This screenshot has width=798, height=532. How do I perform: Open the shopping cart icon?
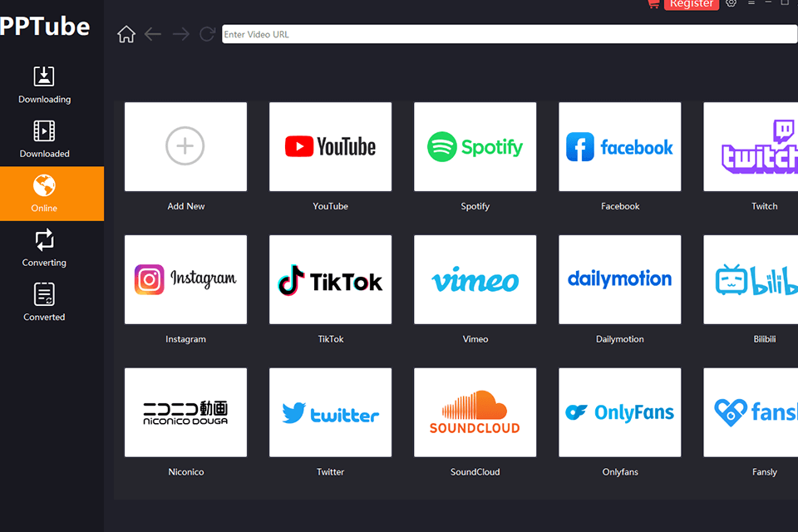pyautogui.click(x=653, y=4)
